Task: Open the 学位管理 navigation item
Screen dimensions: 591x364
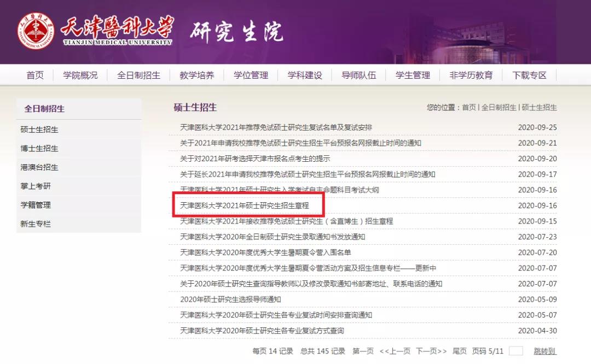Action: tap(251, 75)
